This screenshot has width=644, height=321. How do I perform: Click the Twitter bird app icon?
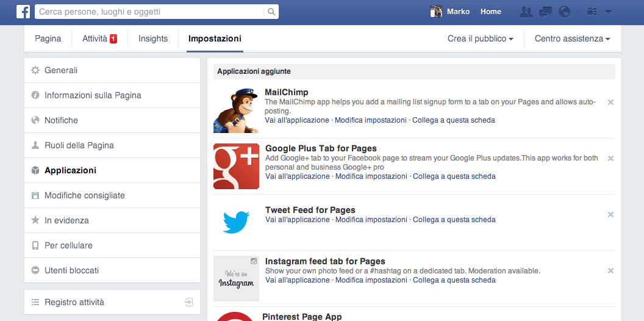tap(236, 222)
